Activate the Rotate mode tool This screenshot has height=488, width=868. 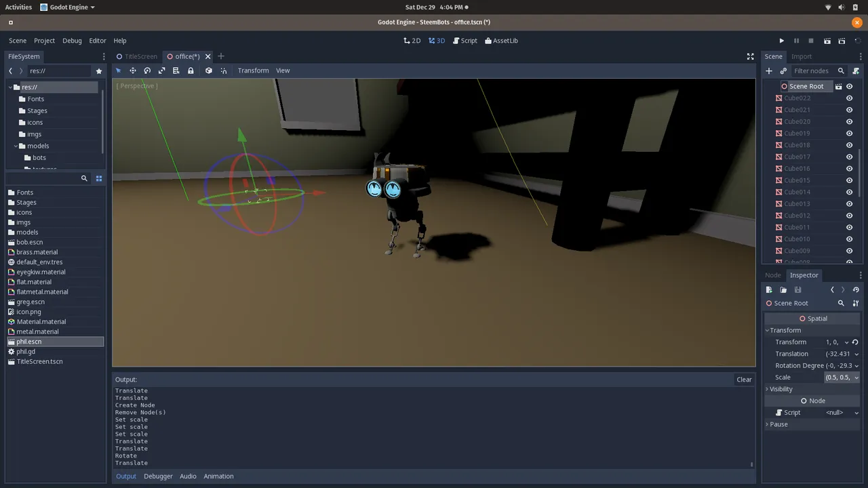point(147,70)
